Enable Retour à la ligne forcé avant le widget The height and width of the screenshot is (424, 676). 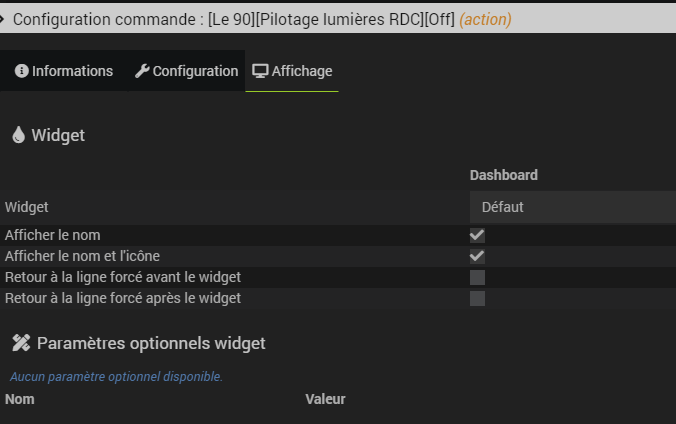coord(477,277)
